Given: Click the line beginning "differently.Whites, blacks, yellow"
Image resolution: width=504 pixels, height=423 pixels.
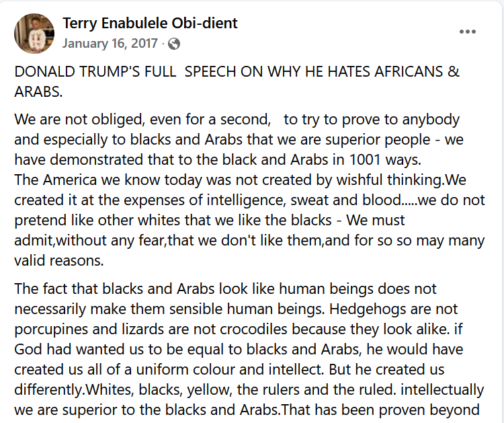Looking at the screenshot, I should click(249, 390).
